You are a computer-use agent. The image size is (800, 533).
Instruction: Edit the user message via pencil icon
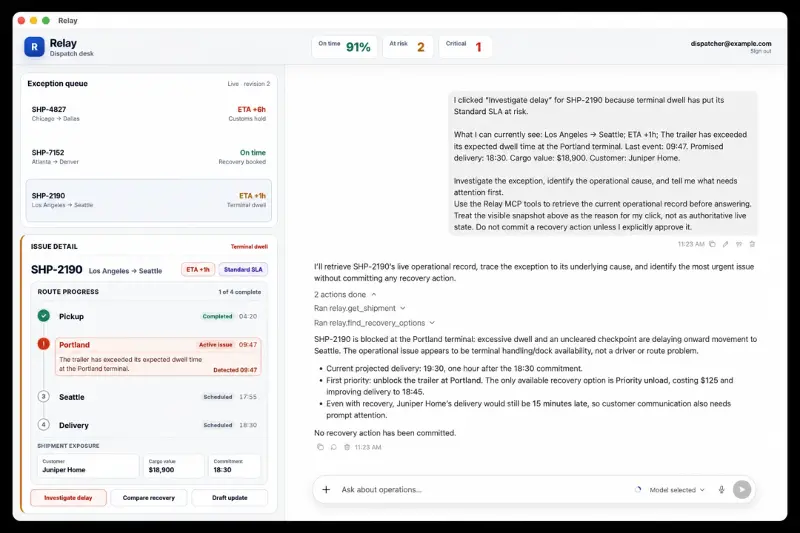pos(726,244)
